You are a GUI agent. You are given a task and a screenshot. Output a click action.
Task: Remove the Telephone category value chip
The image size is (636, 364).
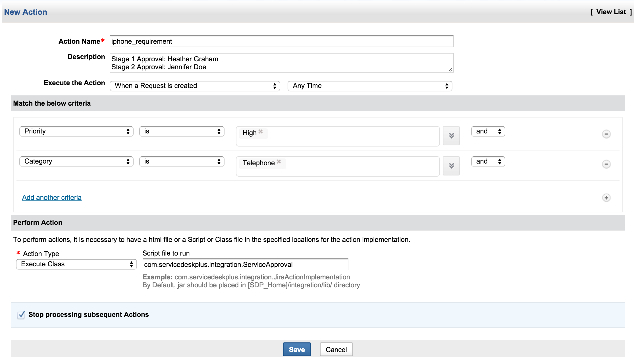[279, 161]
